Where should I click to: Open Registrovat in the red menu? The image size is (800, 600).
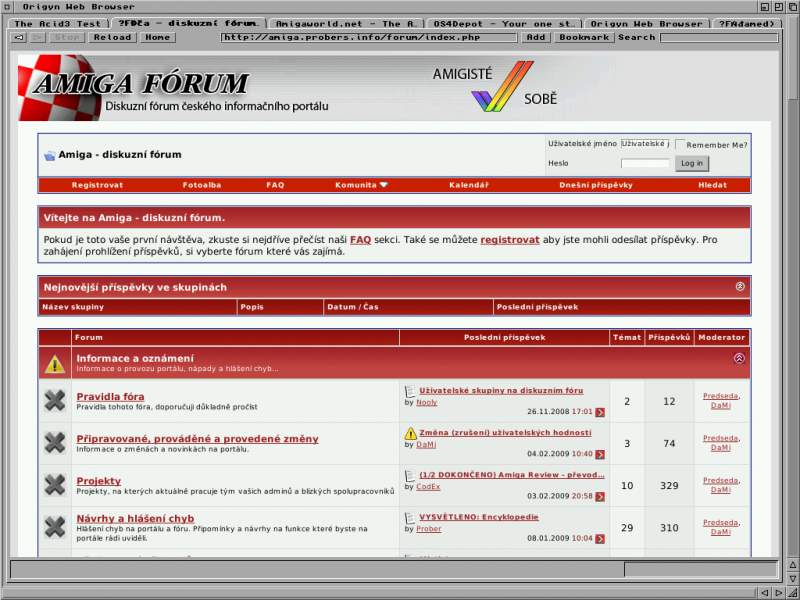coord(97,185)
